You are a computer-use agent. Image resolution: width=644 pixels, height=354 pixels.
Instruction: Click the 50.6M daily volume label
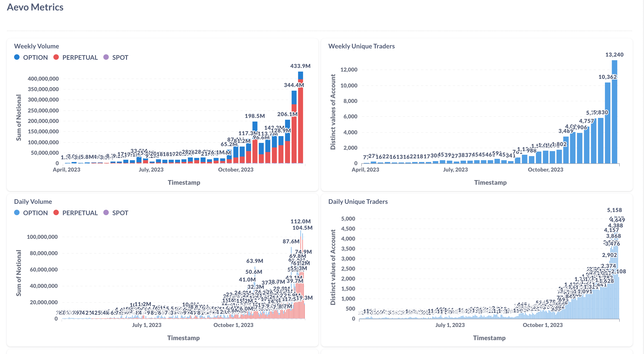tap(253, 272)
